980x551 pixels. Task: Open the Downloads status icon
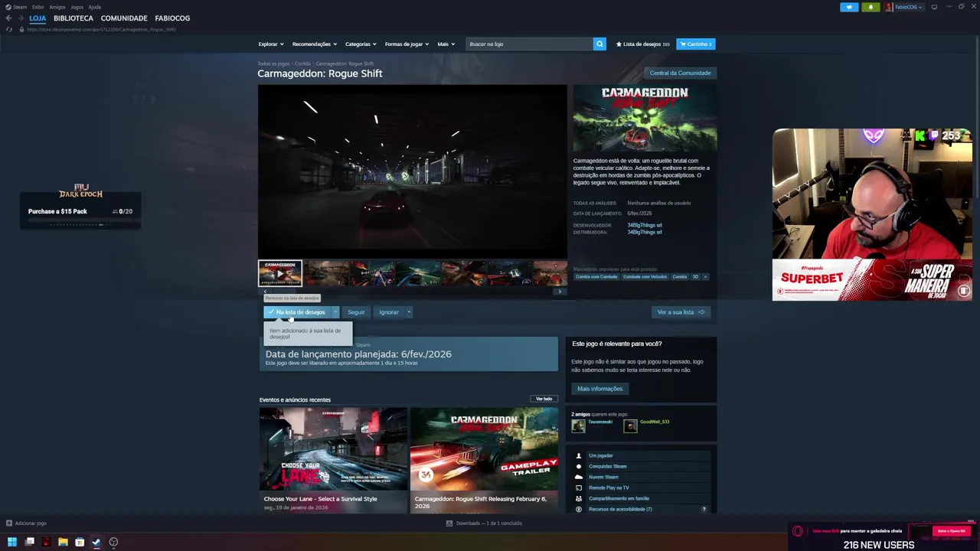pos(449,523)
